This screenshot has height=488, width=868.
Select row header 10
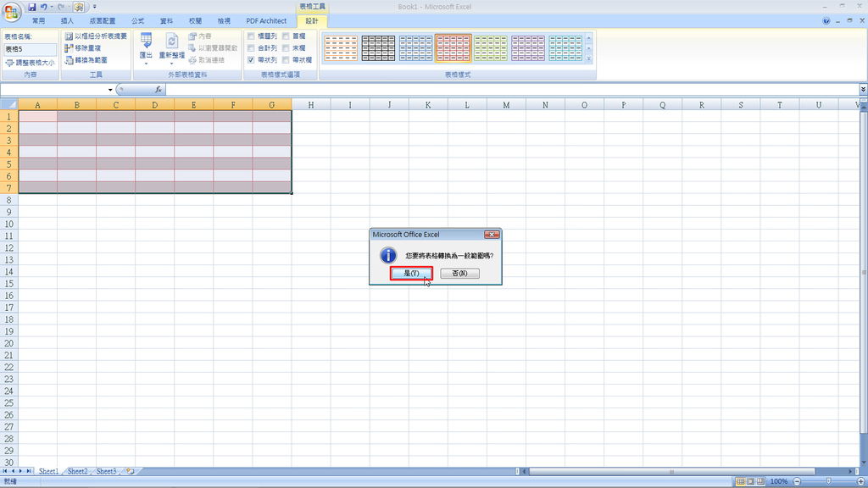point(8,224)
